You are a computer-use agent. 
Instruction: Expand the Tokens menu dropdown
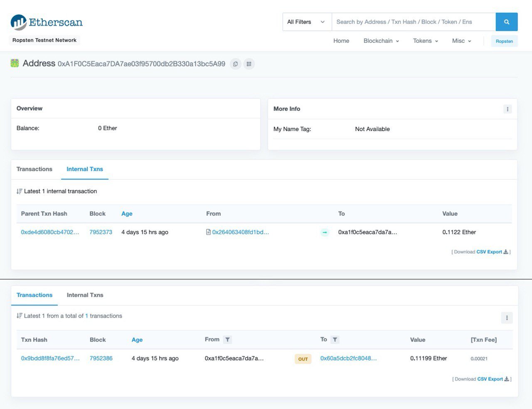(x=425, y=41)
